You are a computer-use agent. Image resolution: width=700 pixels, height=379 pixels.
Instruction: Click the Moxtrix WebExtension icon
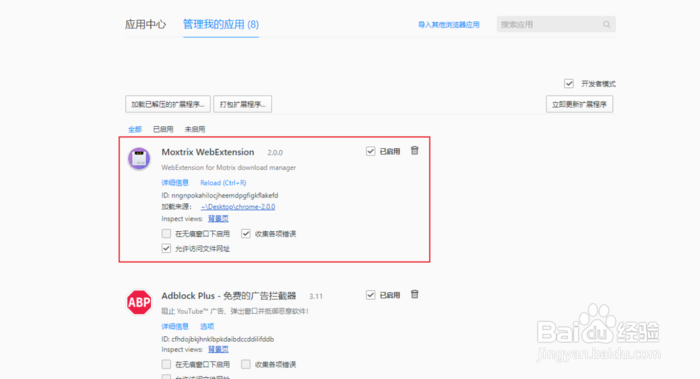pyautogui.click(x=139, y=158)
